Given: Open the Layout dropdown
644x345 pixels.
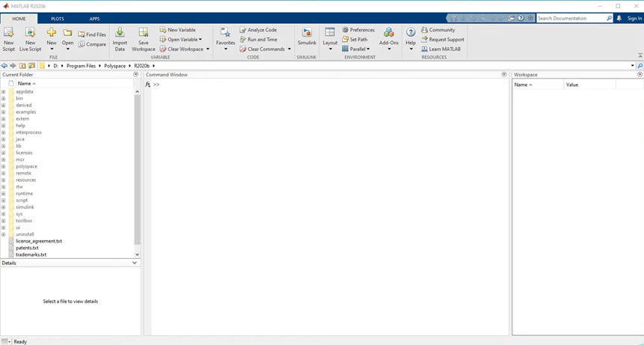Looking at the screenshot, I should tap(330, 49).
